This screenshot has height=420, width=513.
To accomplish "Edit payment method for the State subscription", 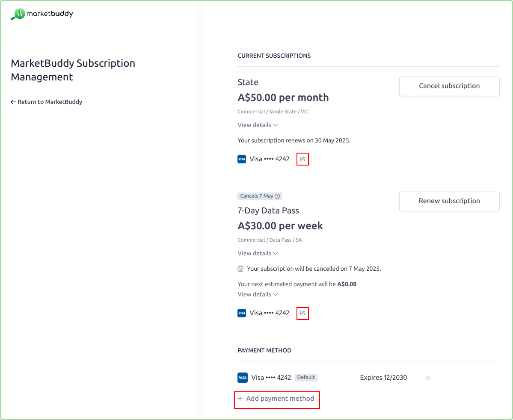I will point(302,159).
